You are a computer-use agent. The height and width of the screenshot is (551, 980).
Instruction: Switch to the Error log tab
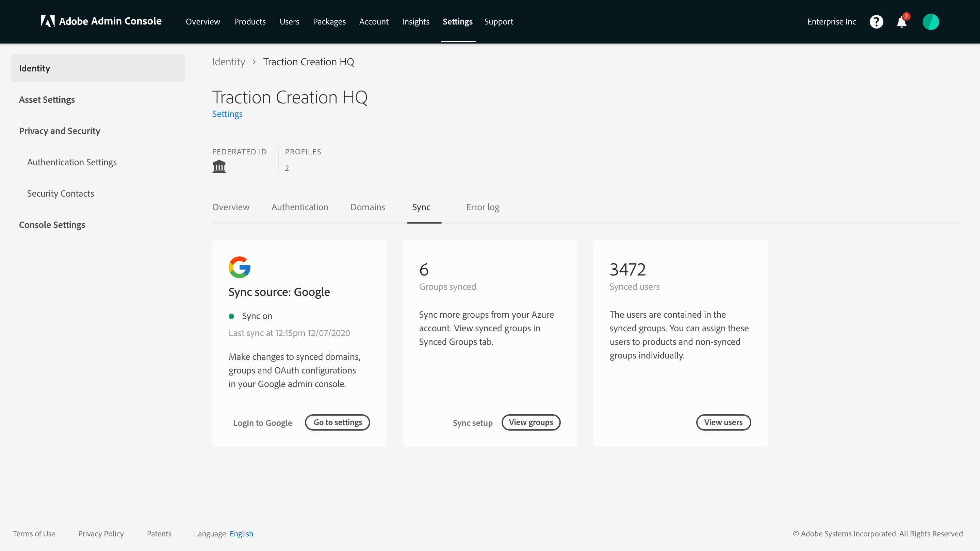pyautogui.click(x=483, y=207)
